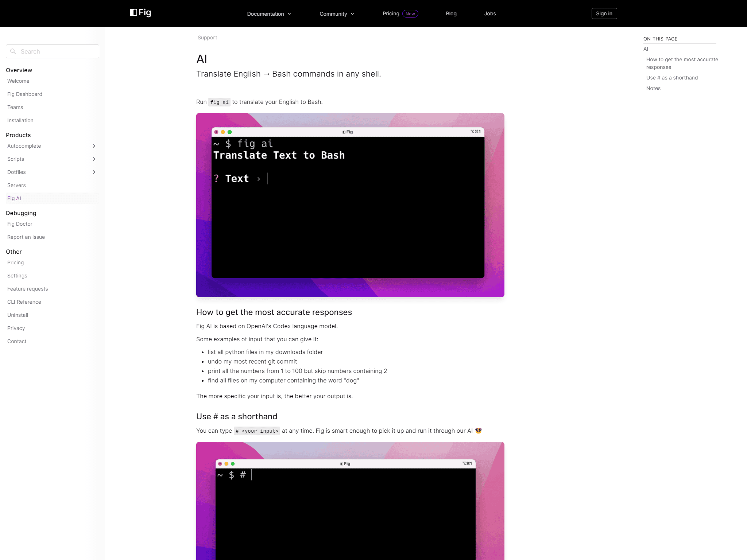Click the fig ai terminal screenshot

[350, 205]
